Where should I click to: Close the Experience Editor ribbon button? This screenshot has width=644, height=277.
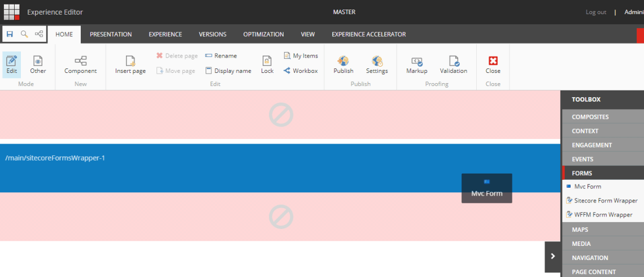pyautogui.click(x=493, y=65)
